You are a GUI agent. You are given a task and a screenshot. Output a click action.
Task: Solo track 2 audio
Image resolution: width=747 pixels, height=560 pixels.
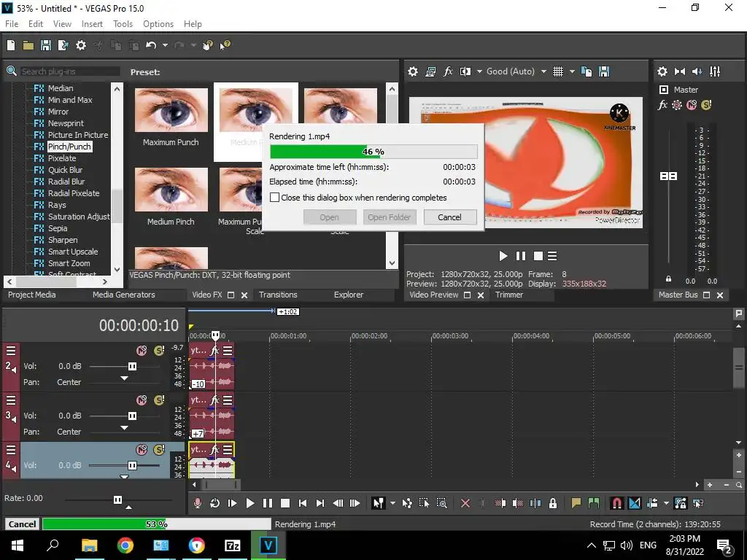[159, 351]
